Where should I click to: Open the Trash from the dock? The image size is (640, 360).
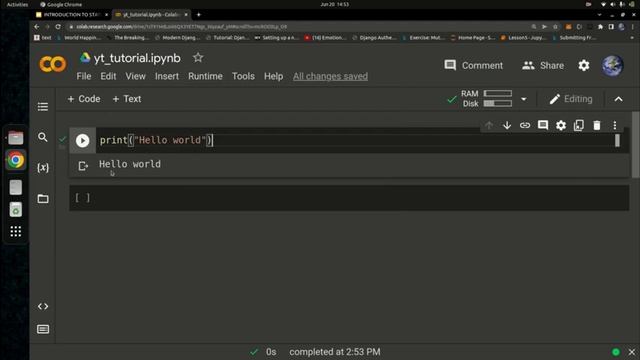16,209
